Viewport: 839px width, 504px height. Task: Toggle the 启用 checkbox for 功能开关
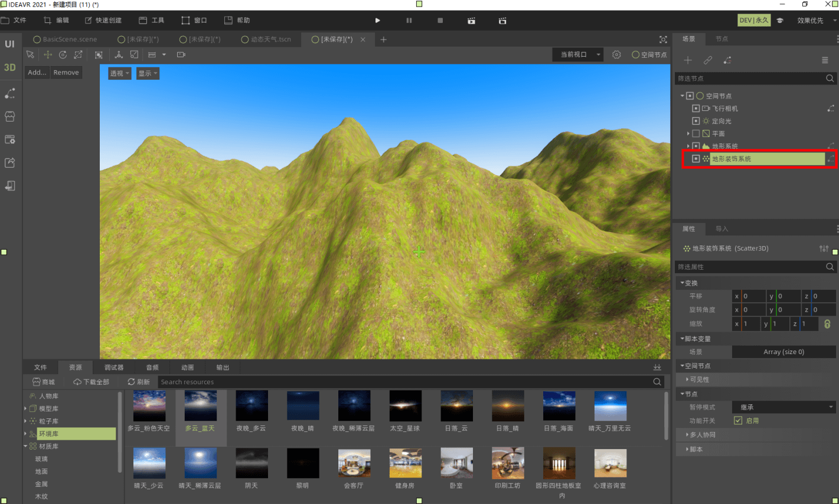(x=737, y=421)
